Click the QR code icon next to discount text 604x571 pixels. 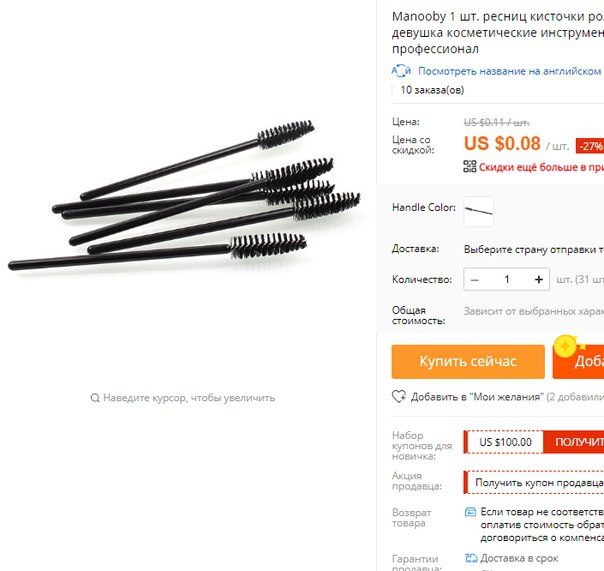470,166
